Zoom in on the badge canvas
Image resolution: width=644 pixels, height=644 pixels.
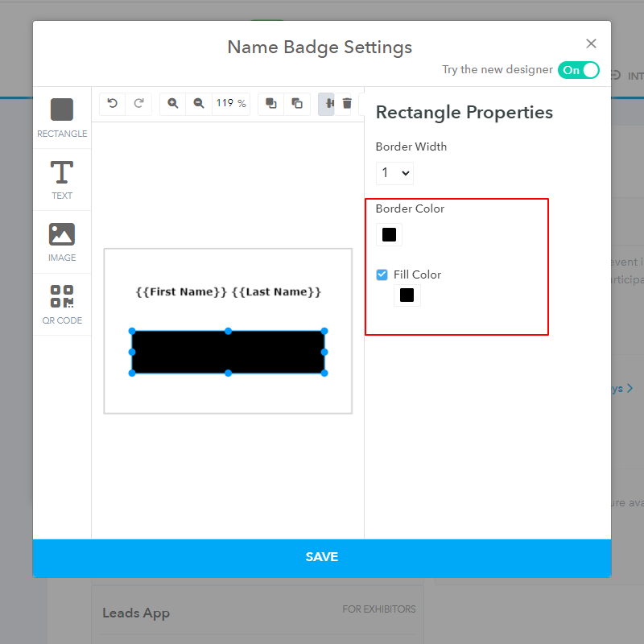coord(172,103)
